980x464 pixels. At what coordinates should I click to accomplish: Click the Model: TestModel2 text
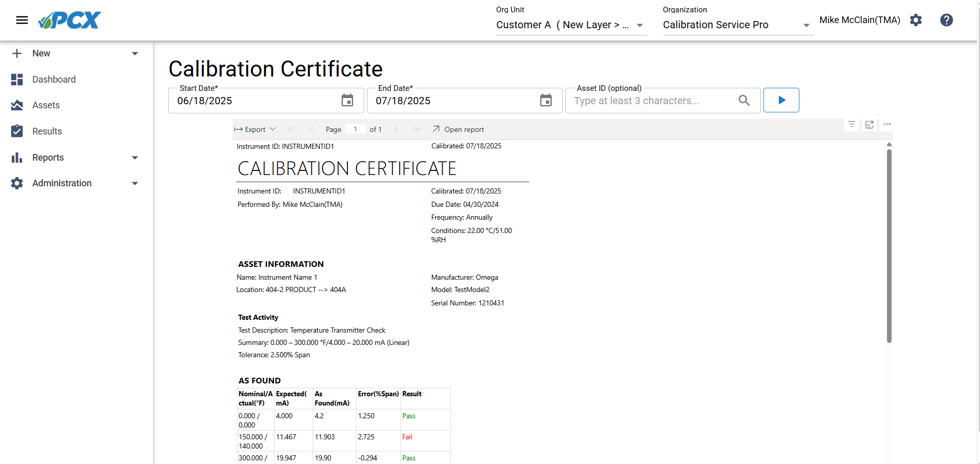pyautogui.click(x=460, y=289)
